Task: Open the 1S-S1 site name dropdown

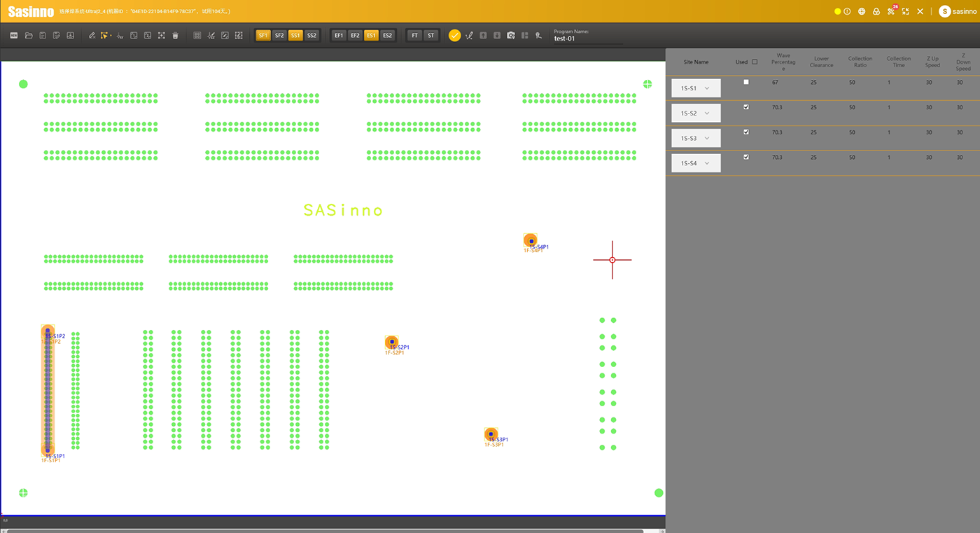Action: click(x=696, y=88)
